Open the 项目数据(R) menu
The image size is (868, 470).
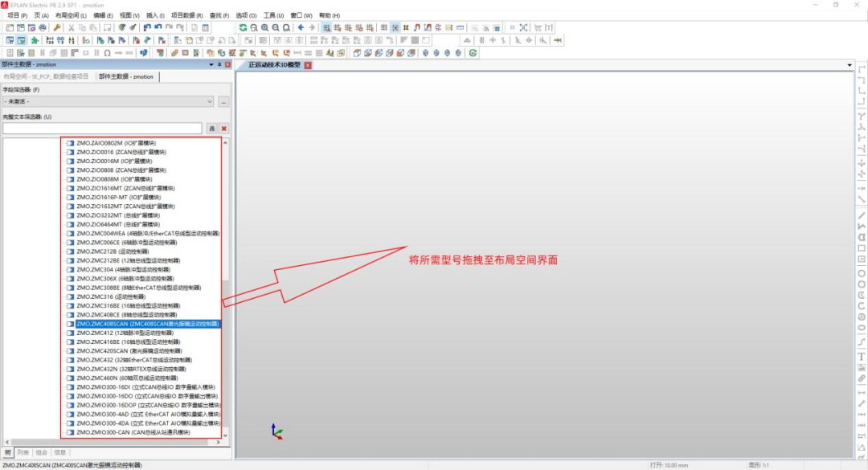pyautogui.click(x=186, y=15)
